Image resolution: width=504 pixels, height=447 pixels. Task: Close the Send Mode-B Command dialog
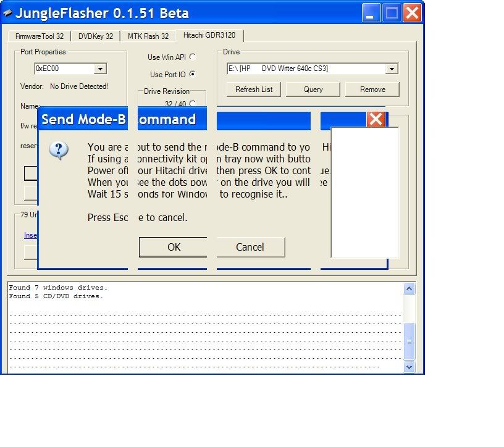pyautogui.click(x=376, y=119)
